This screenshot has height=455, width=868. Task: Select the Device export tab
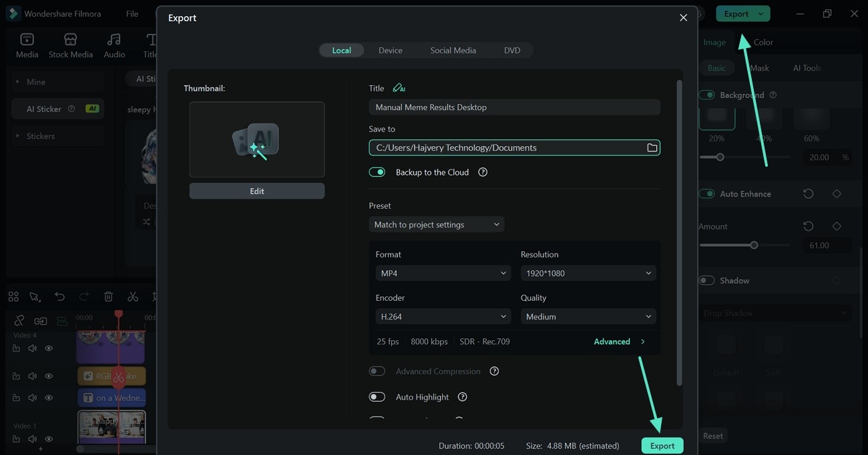[x=390, y=50]
